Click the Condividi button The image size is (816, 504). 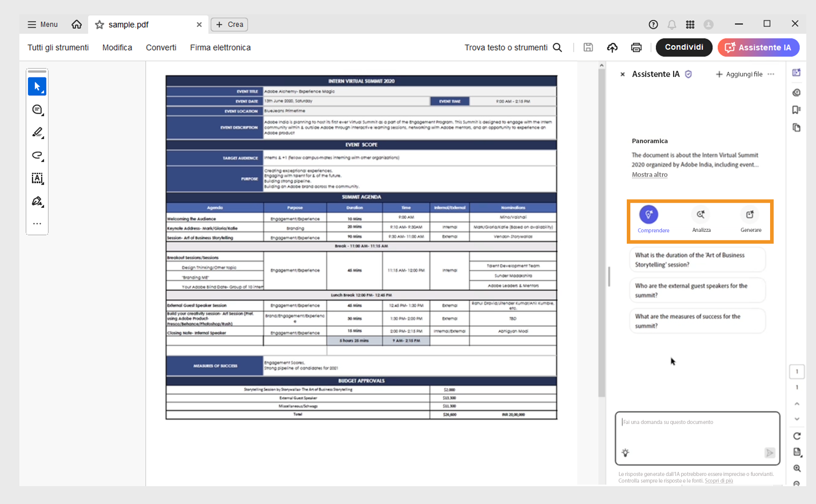point(683,47)
